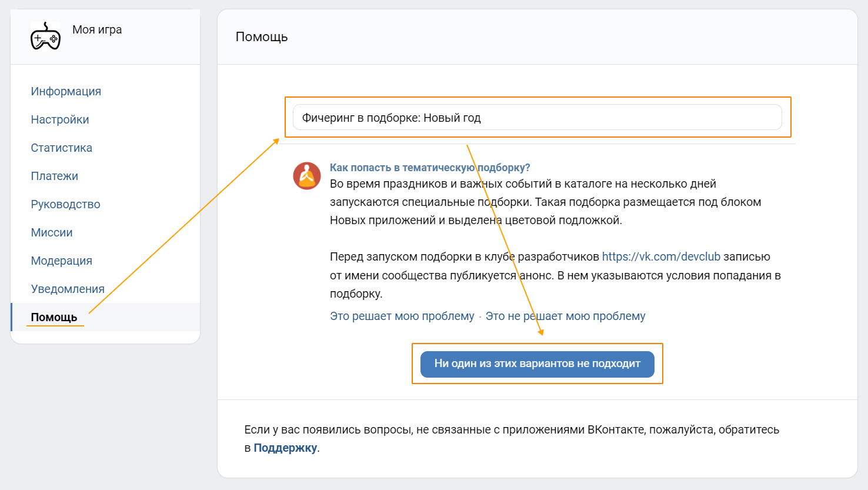Navigate to Миссии
The image size is (868, 490).
coord(52,232)
